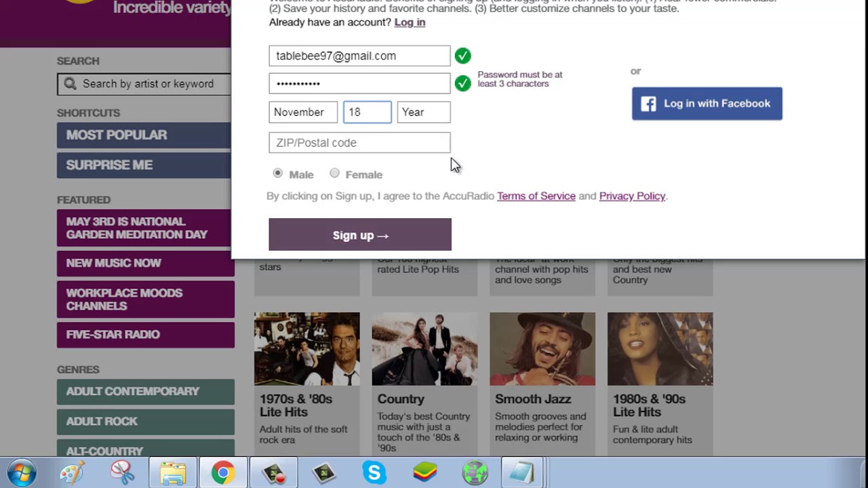This screenshot has width=868, height=488.
Task: Open NEW MUSIC NOW featured channel
Action: pyautogui.click(x=146, y=263)
